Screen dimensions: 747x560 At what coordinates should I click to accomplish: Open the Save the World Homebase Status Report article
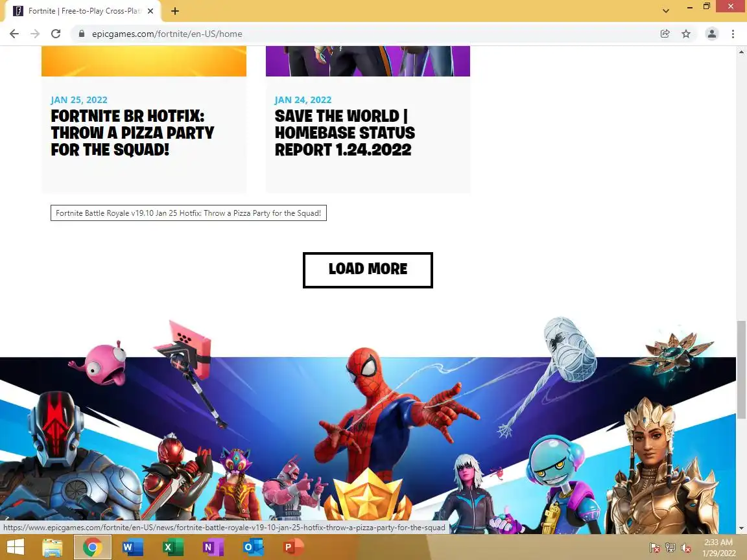(x=345, y=133)
